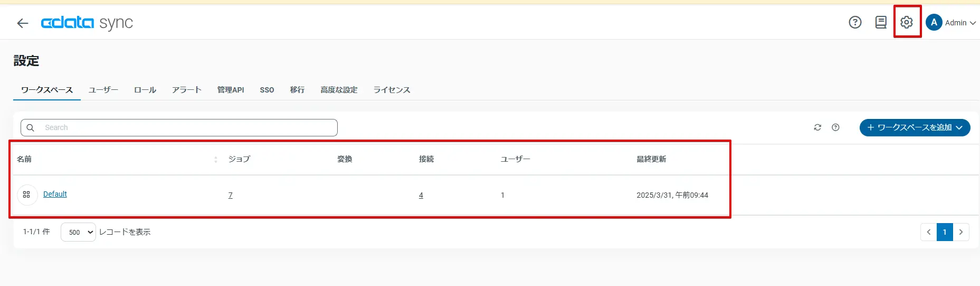Click the jobs count link 7

tap(230, 195)
